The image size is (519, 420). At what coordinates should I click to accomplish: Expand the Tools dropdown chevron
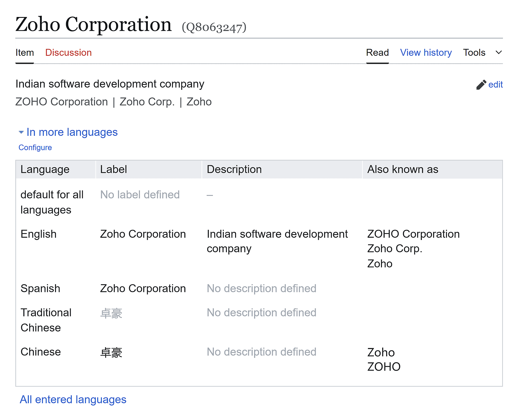tap(499, 52)
